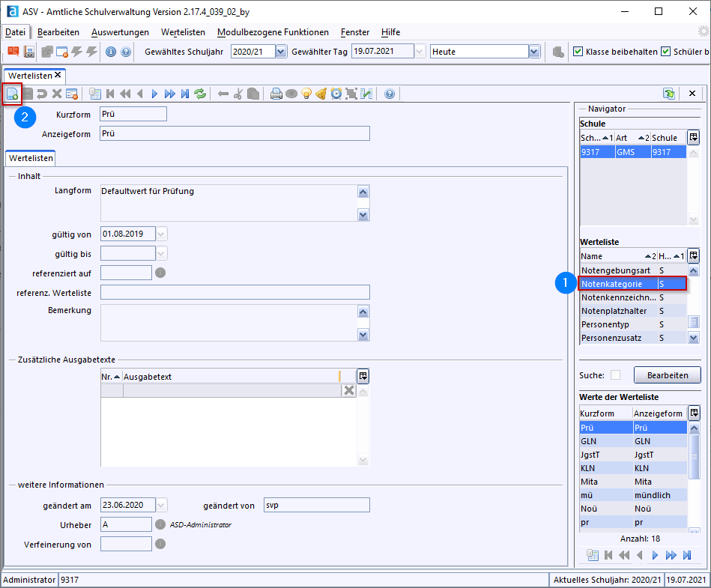Click the green navigator sync icon
711x588 pixels.
[669, 94]
